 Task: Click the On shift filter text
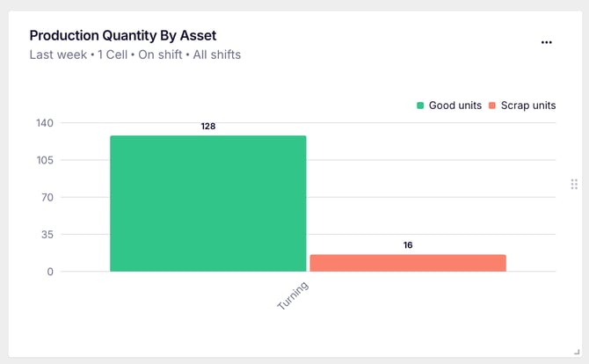160,55
